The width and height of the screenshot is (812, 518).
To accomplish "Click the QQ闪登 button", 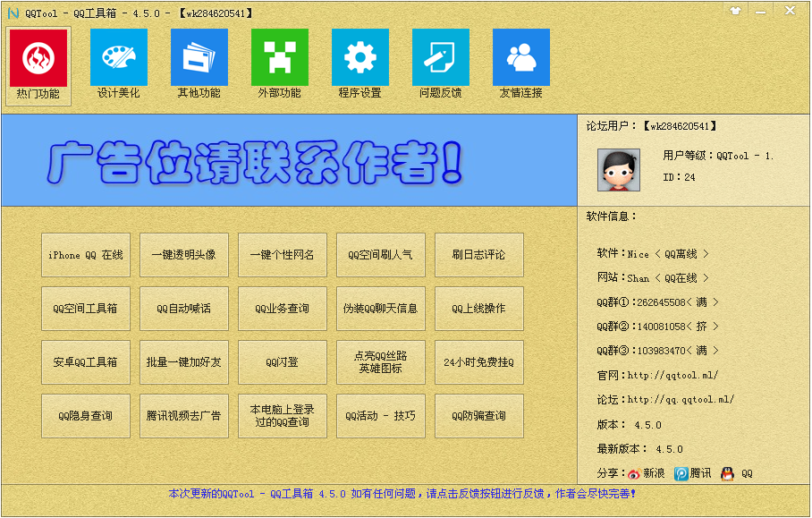I will [x=283, y=362].
